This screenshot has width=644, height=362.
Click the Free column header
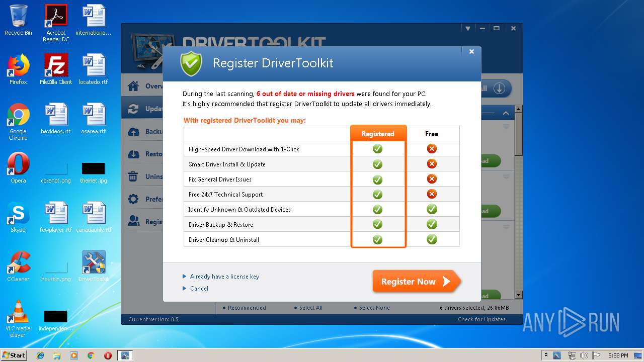(x=432, y=134)
